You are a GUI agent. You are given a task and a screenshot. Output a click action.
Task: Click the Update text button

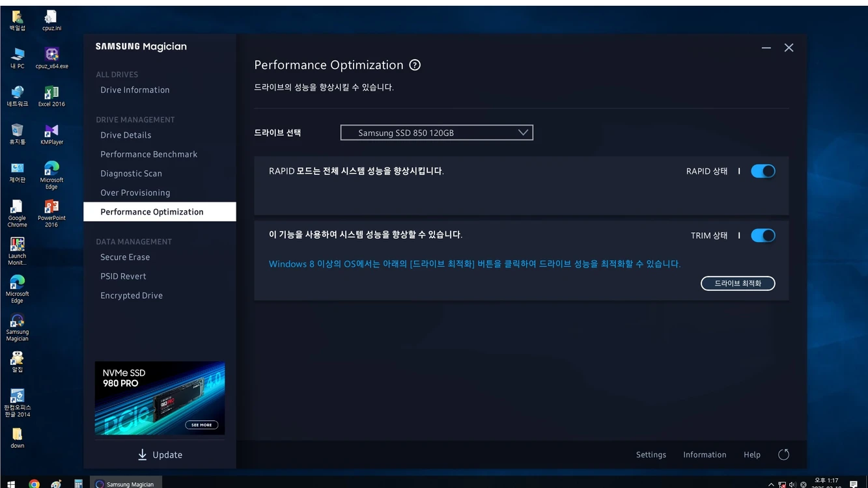coord(167,455)
